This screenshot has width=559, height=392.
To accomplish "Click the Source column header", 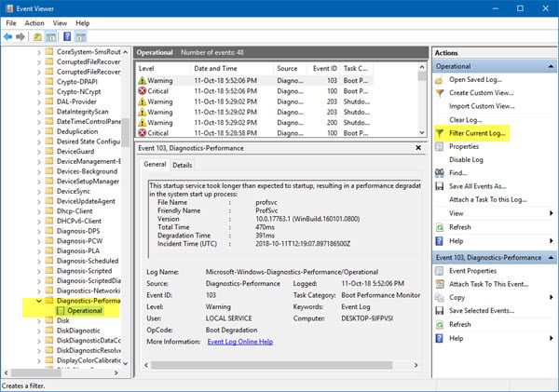I will click(x=290, y=68).
